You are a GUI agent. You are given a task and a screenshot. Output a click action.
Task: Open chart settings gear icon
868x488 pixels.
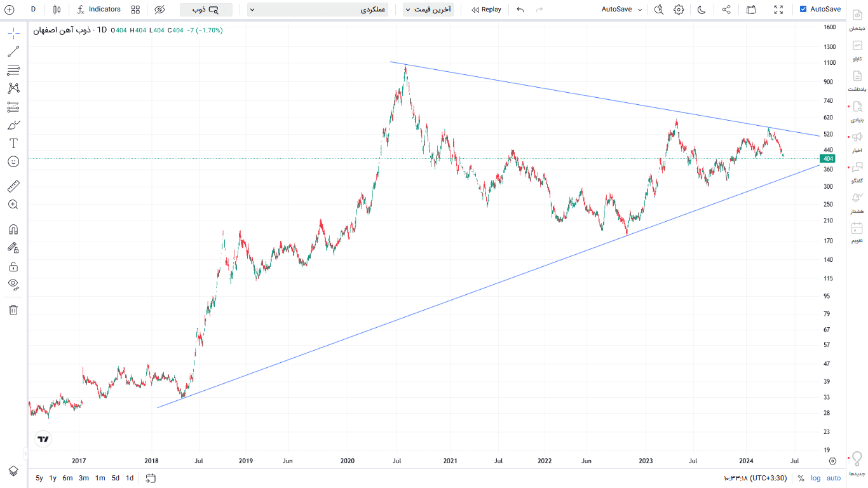tap(679, 10)
